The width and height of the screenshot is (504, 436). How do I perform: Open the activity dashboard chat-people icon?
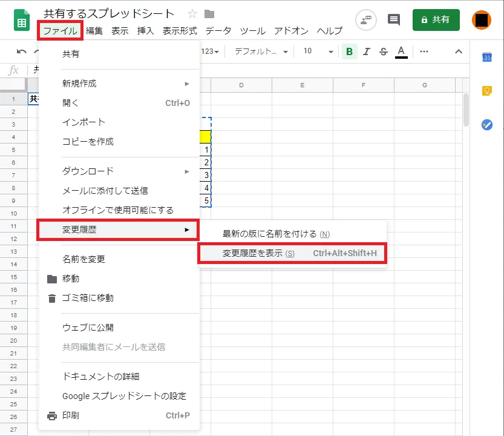point(366,20)
